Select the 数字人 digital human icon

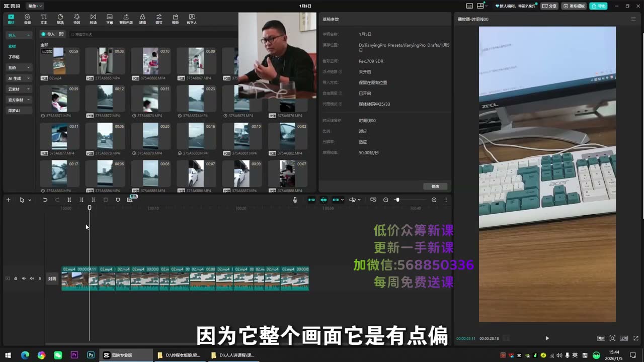coord(192,19)
